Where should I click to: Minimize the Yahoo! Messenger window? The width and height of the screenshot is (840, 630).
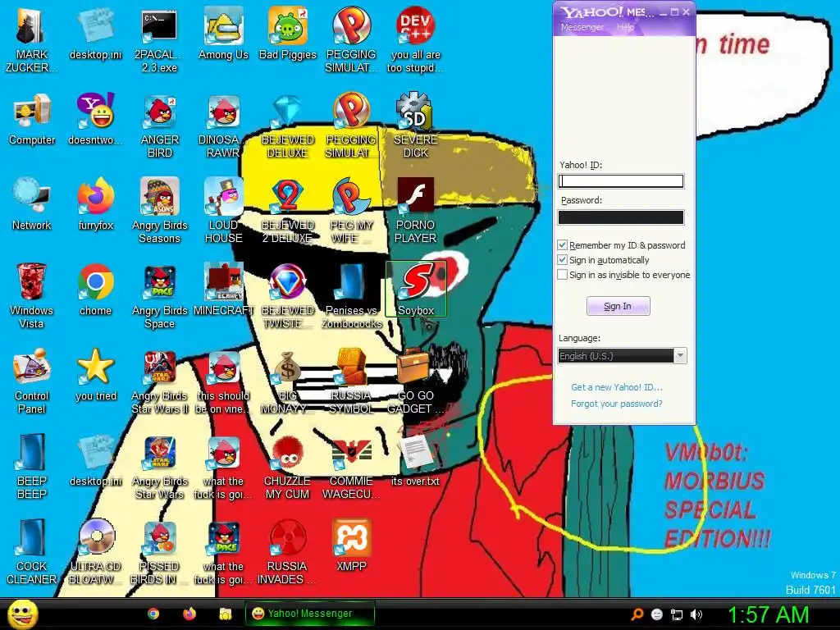pos(663,11)
